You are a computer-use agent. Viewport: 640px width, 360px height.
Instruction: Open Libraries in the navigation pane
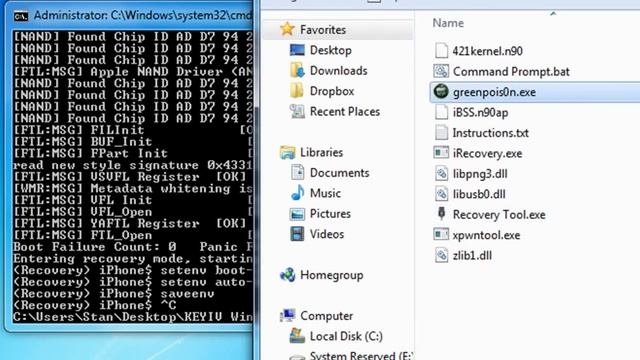(x=322, y=152)
